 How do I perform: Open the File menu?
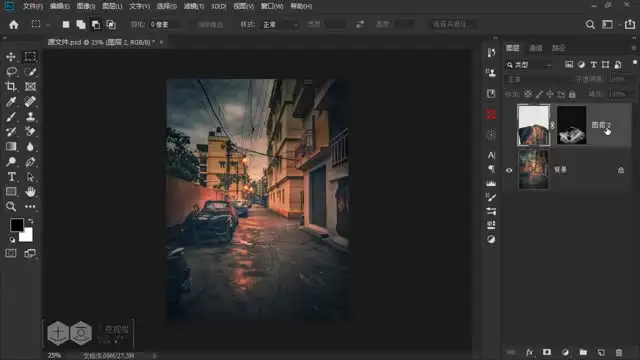[33, 6]
